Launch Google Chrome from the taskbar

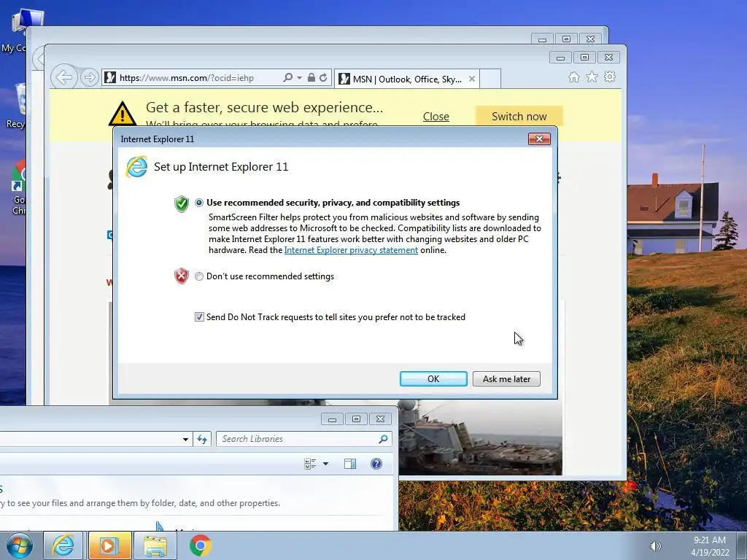pos(201,545)
